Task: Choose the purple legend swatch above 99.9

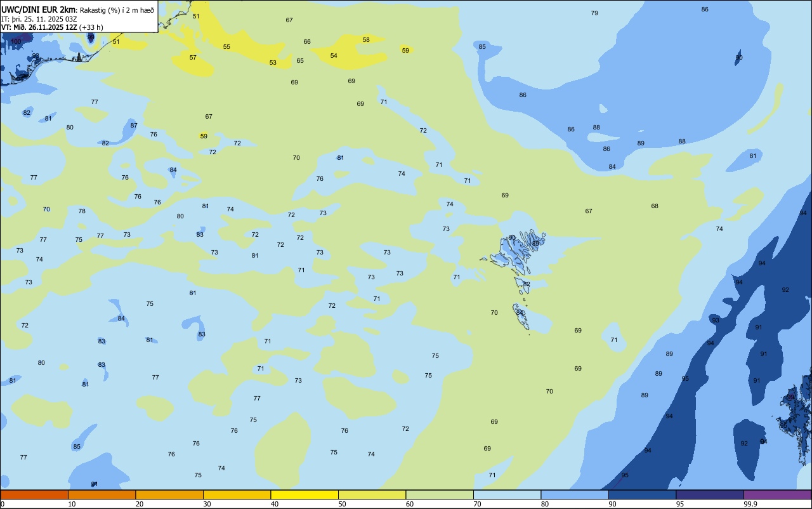Action: pyautogui.click(x=777, y=494)
